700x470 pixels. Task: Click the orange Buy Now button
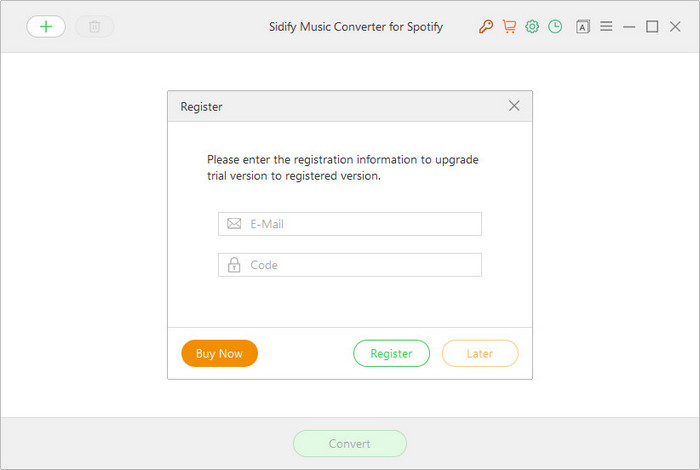coord(220,354)
